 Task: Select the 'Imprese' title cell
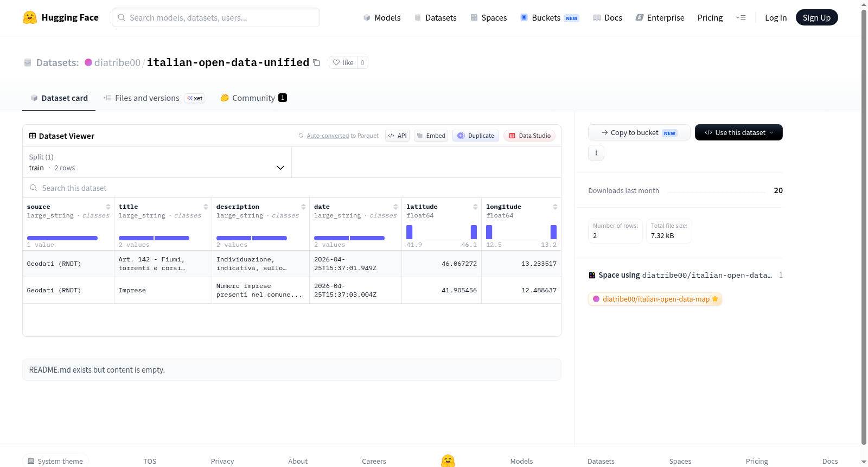coord(163,290)
